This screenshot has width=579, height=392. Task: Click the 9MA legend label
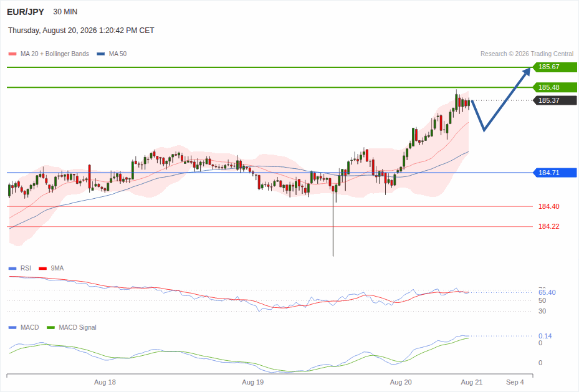coord(57,269)
